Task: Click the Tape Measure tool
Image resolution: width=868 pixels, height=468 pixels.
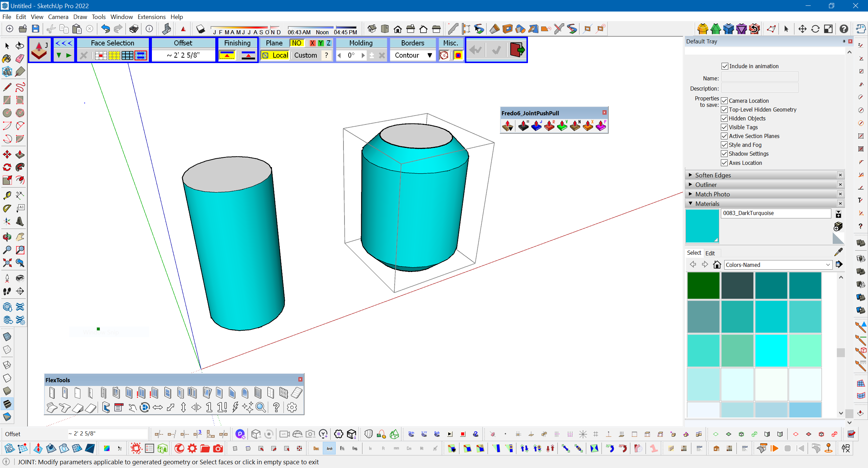Action: coord(7,195)
